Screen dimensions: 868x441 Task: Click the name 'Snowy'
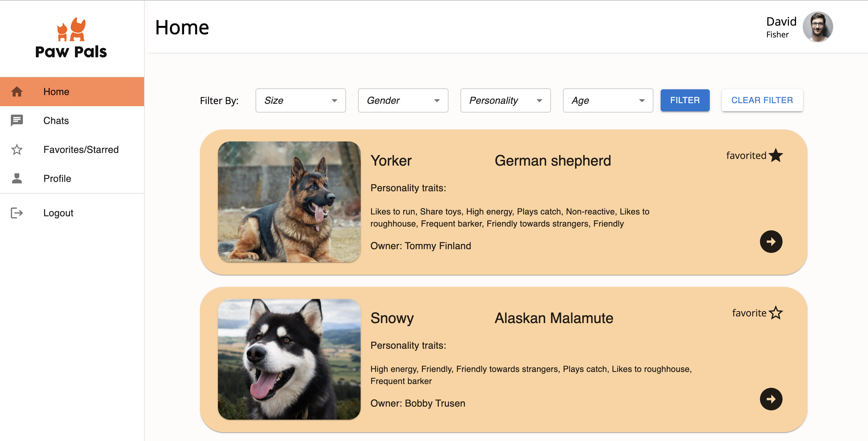coord(392,318)
